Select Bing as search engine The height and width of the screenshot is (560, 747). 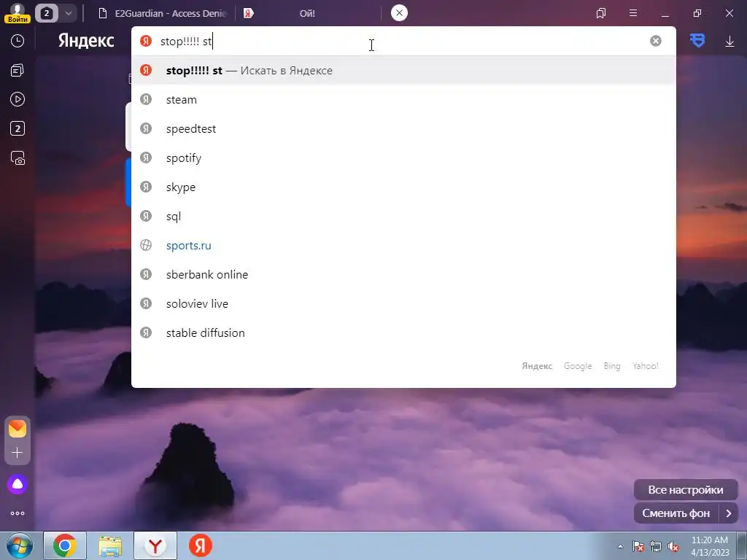[612, 366]
